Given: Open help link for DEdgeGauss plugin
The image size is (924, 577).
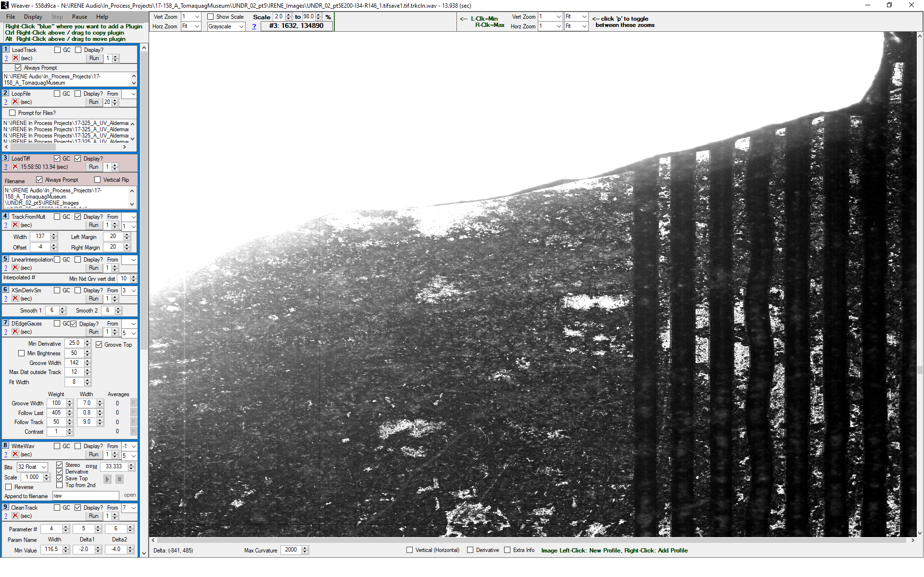Looking at the screenshot, I should coord(6,332).
